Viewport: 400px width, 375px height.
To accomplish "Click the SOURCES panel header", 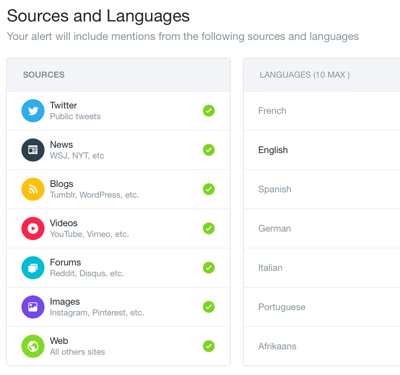I will pos(118,75).
